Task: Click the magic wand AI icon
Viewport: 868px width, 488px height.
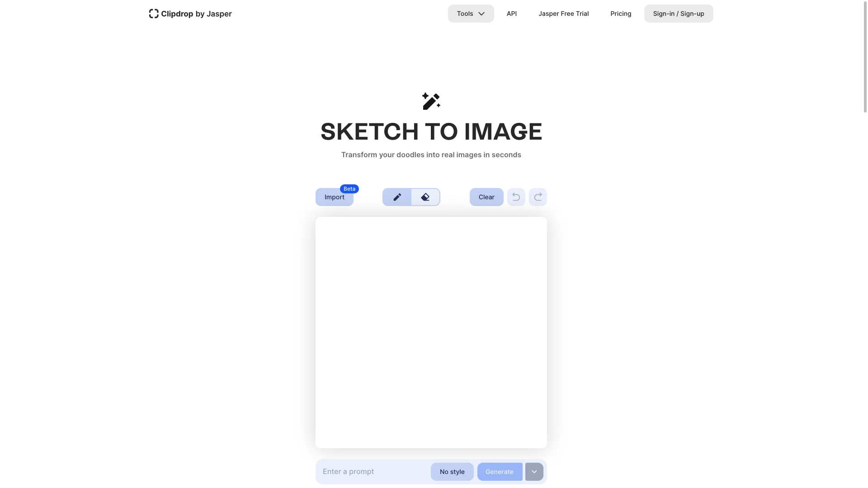Action: (x=430, y=101)
